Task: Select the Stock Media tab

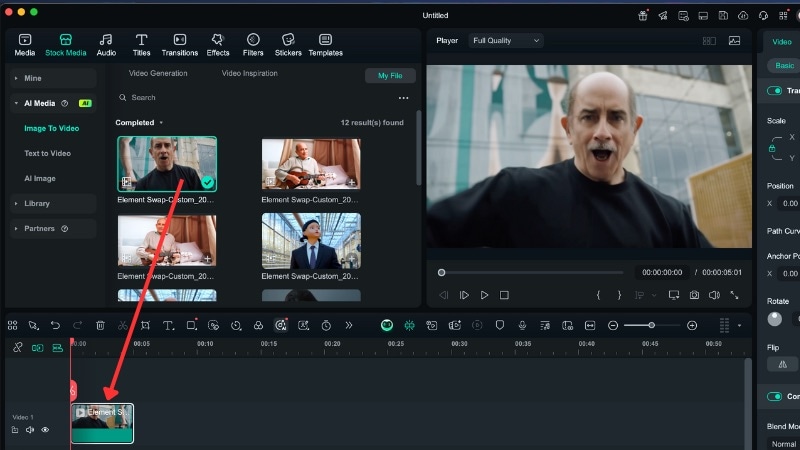Action: pos(66,45)
